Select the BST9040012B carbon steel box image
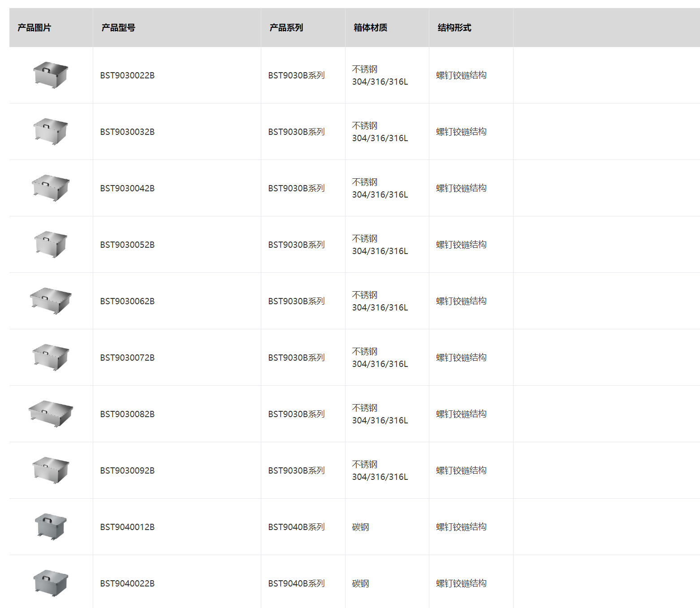 click(x=51, y=526)
